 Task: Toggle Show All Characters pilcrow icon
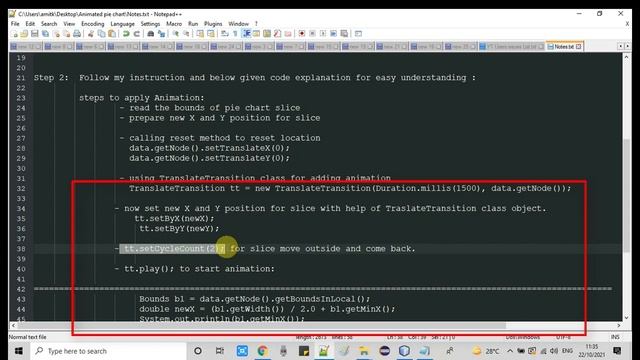coord(236,33)
